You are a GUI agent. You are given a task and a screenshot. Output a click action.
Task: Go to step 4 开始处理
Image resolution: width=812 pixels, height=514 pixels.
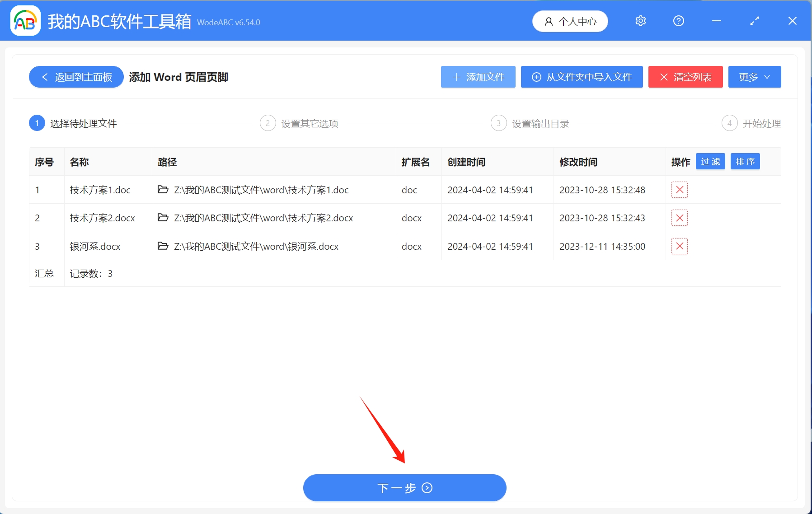751,123
